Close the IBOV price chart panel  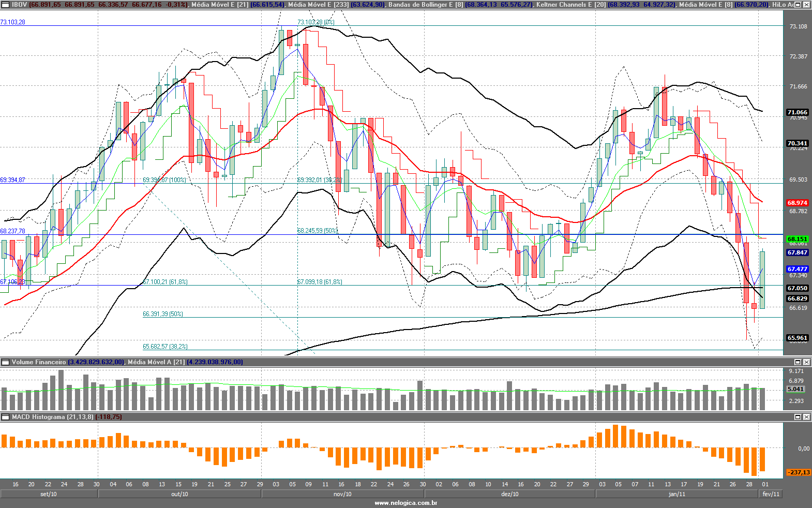807,4
